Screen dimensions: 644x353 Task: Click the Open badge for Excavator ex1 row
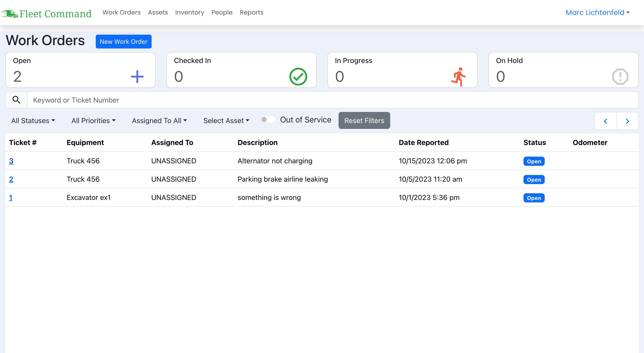pos(534,198)
